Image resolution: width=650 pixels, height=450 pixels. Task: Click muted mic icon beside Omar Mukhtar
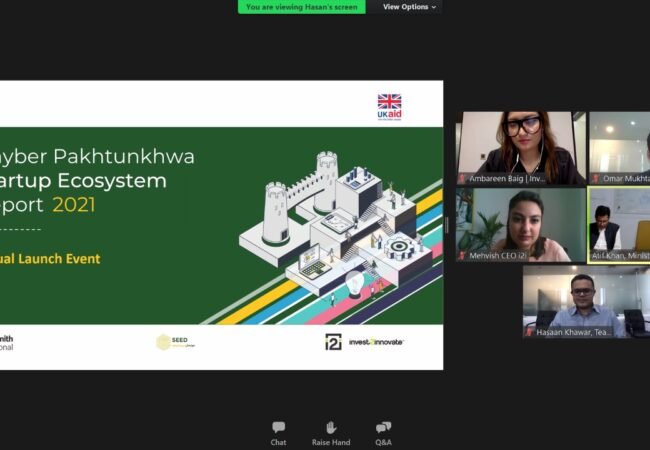[x=596, y=179]
